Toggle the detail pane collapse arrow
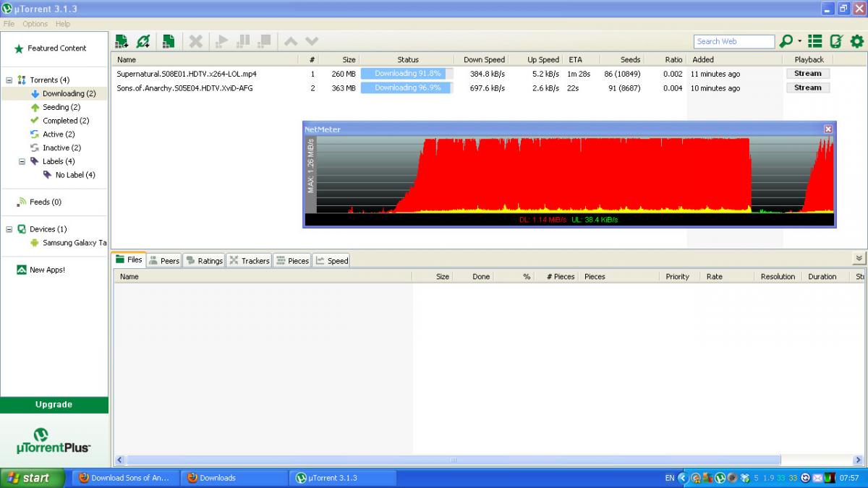The image size is (868, 488). (859, 258)
